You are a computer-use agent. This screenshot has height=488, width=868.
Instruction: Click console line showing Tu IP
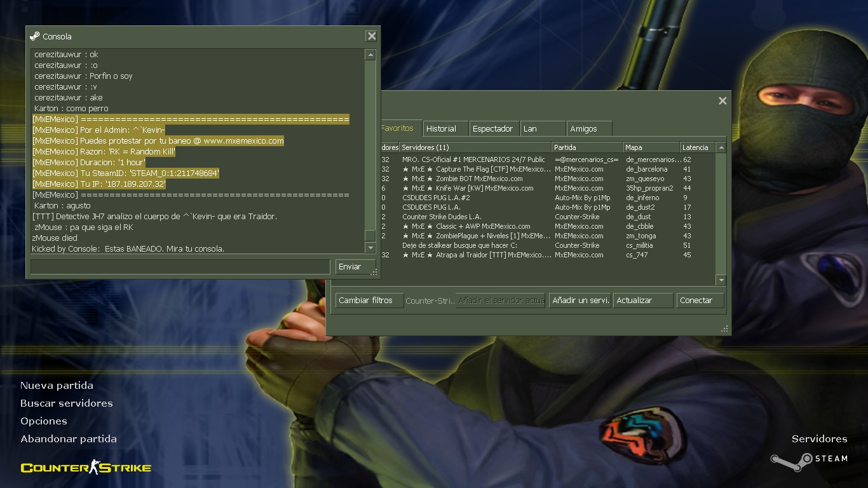coord(99,184)
